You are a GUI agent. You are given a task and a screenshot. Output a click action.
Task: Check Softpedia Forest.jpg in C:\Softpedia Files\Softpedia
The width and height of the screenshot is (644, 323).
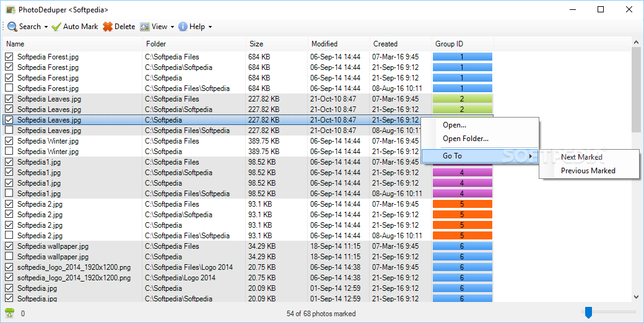click(x=9, y=88)
